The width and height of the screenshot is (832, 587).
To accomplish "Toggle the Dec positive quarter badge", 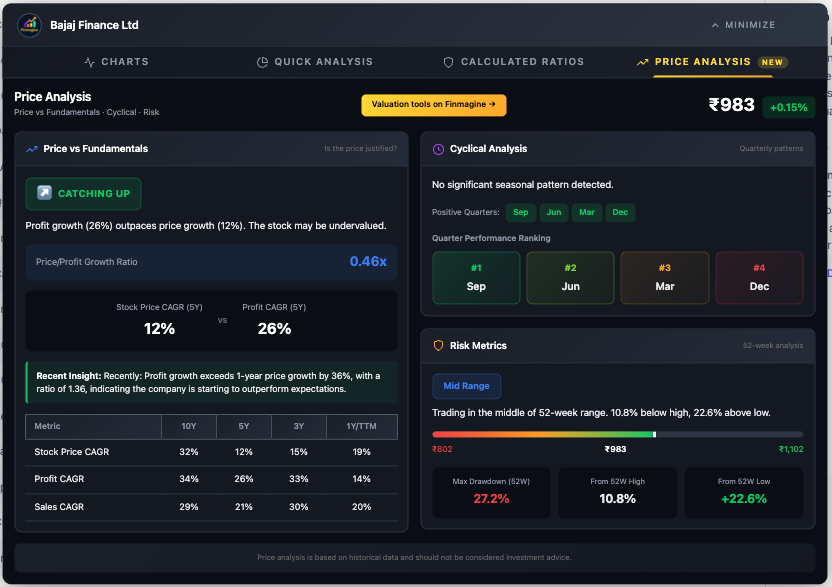I will (620, 213).
